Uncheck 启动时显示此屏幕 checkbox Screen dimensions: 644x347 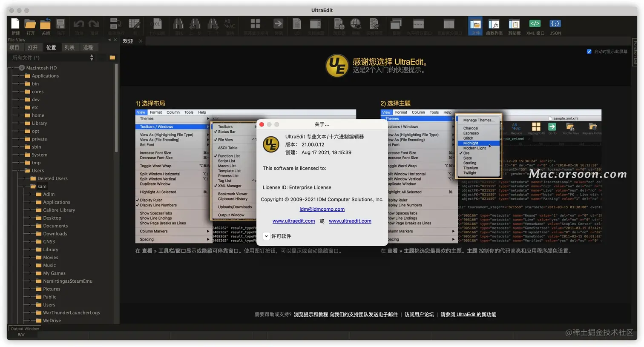589,52
